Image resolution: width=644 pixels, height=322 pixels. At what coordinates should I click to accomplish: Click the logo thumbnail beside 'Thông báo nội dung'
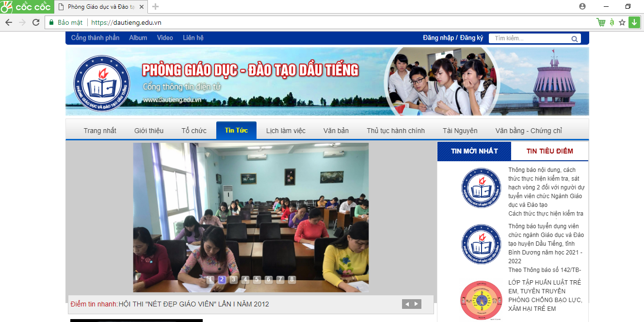coord(481,187)
